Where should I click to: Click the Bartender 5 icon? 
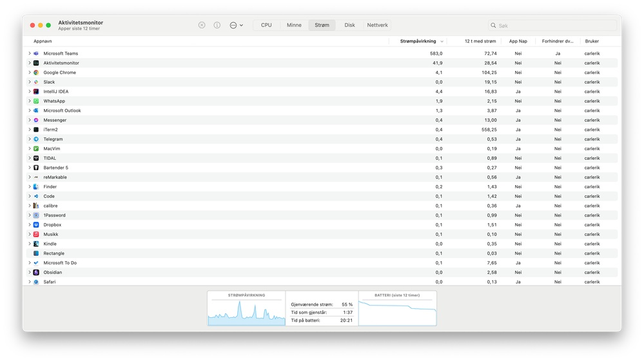click(36, 168)
